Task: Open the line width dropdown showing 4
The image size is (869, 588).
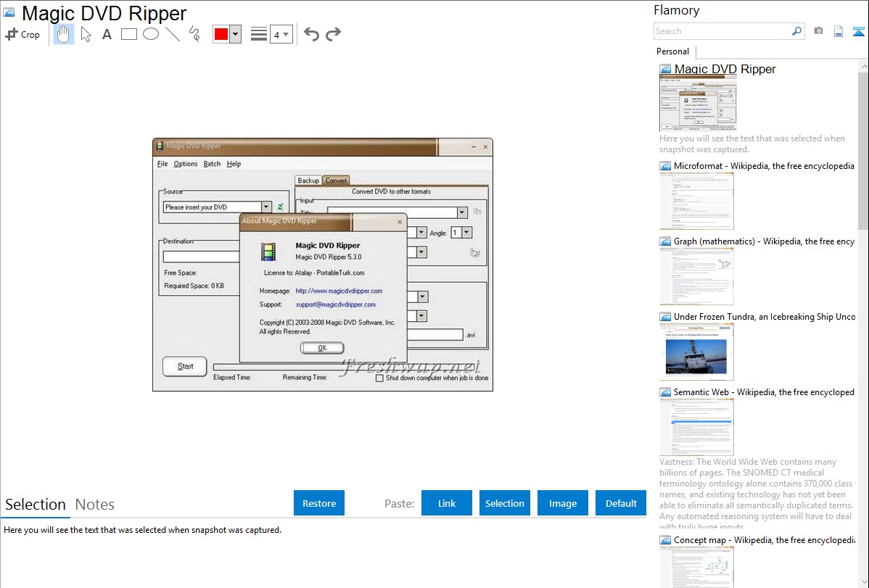Action: pos(281,35)
